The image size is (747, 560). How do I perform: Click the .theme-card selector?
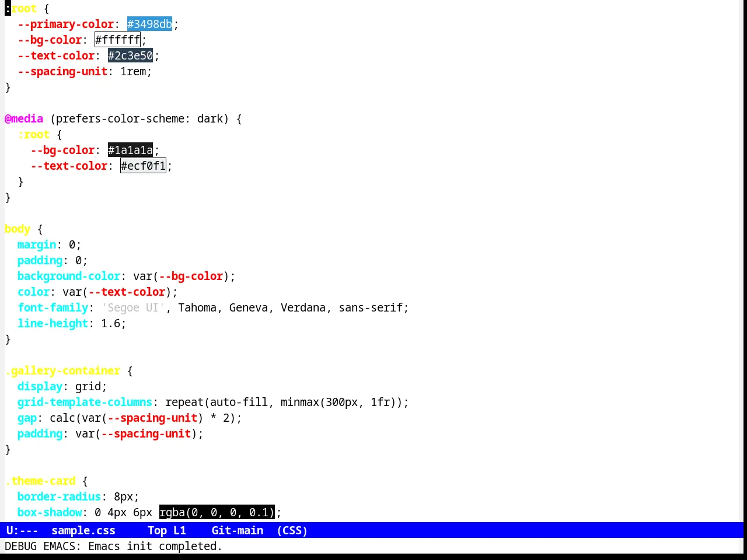(40, 481)
